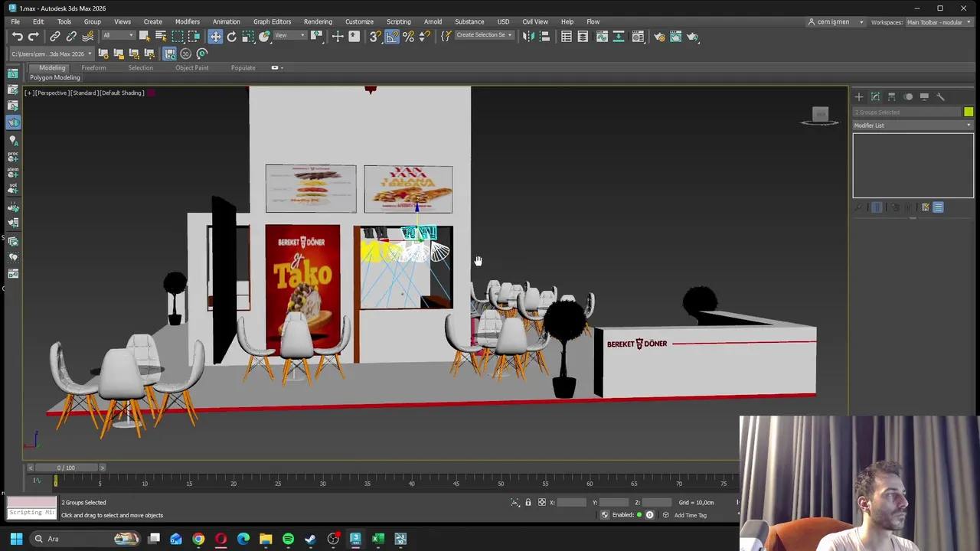Viewport: 980px width, 551px height.
Task: Click the Align tool icon
Action: click(544, 36)
